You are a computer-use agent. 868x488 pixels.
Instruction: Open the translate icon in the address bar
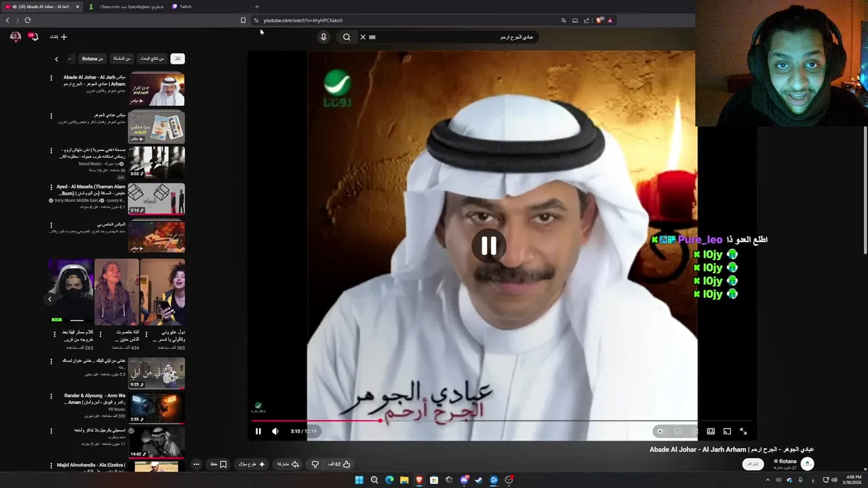pyautogui.click(x=564, y=20)
